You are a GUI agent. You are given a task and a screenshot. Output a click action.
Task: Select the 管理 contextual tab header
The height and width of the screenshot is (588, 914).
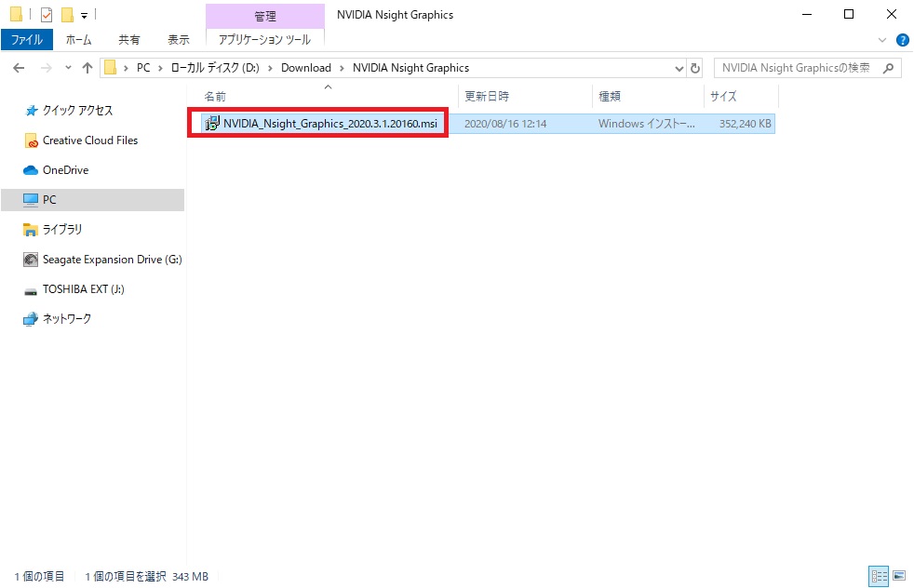click(265, 16)
